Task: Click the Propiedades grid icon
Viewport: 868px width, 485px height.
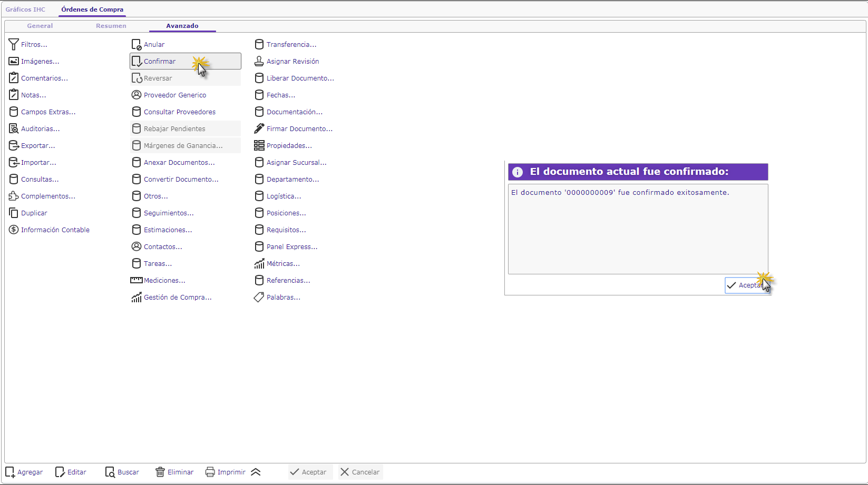Action: pyautogui.click(x=259, y=146)
